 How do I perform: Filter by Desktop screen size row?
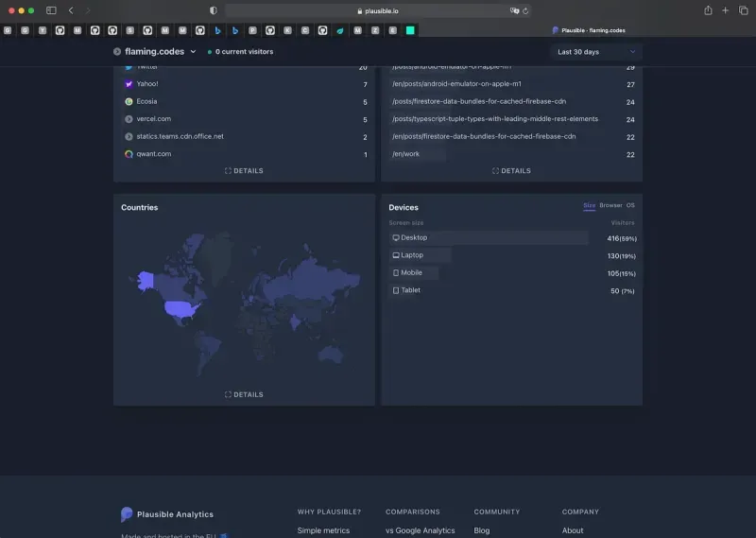pyautogui.click(x=512, y=238)
